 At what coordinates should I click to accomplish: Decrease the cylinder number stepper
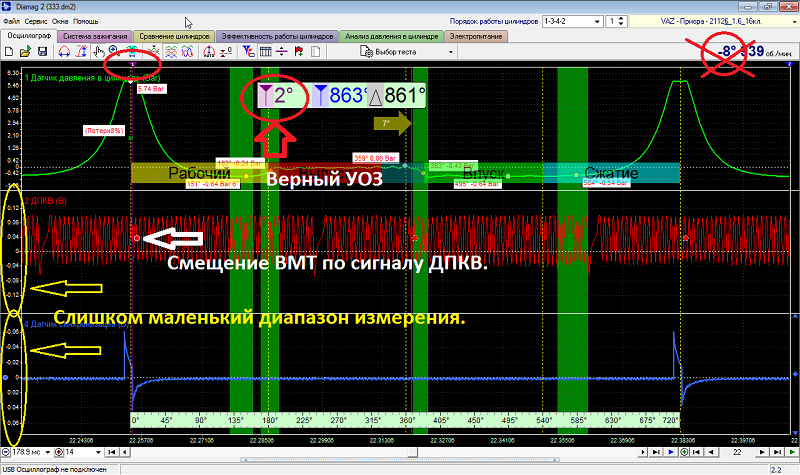[x=621, y=24]
